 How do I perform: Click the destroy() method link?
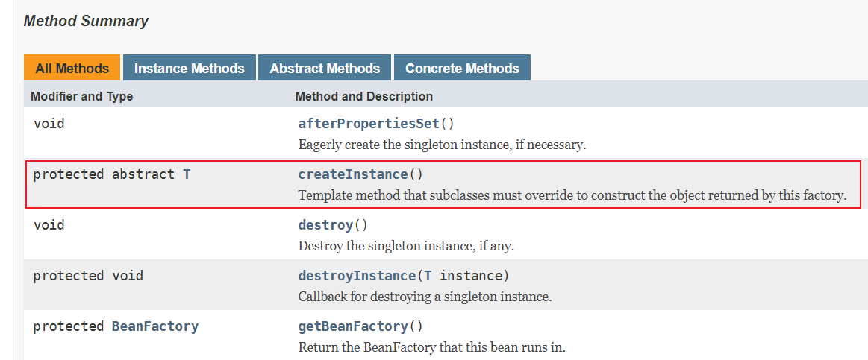325,225
